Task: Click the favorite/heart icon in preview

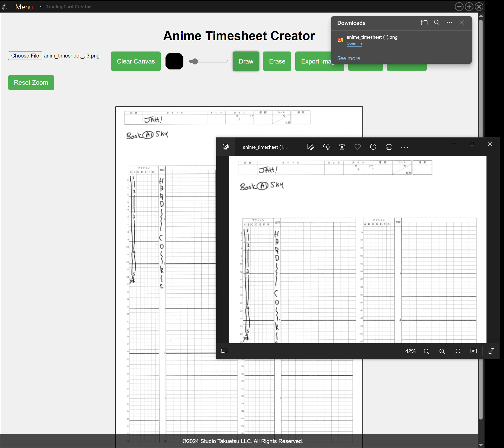Action: coord(357,147)
